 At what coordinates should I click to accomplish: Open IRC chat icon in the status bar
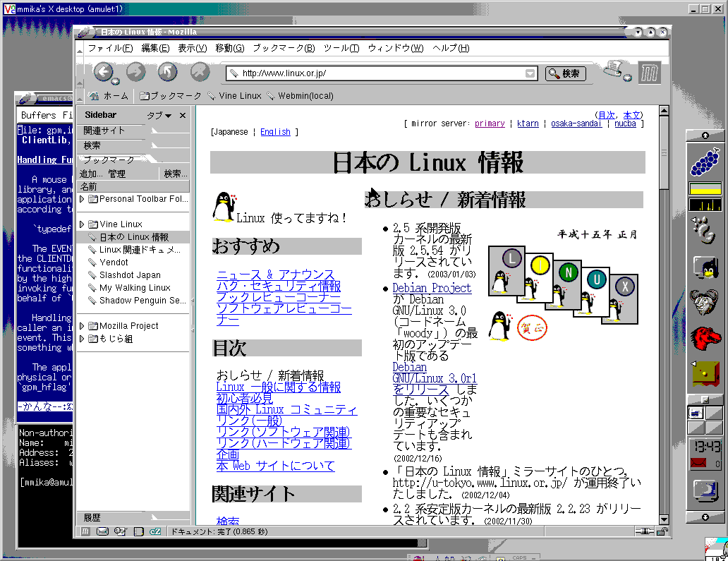(155, 531)
